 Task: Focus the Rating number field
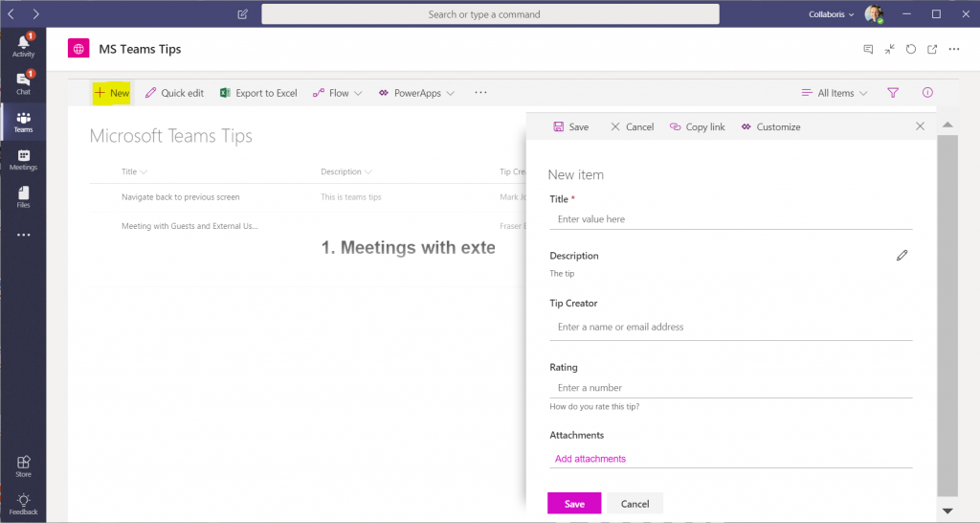coord(730,388)
